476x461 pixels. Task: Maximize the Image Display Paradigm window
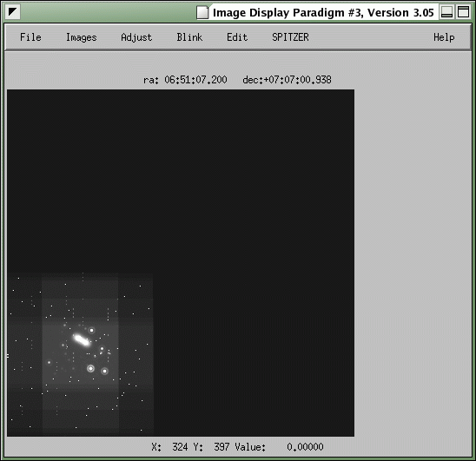pos(463,12)
